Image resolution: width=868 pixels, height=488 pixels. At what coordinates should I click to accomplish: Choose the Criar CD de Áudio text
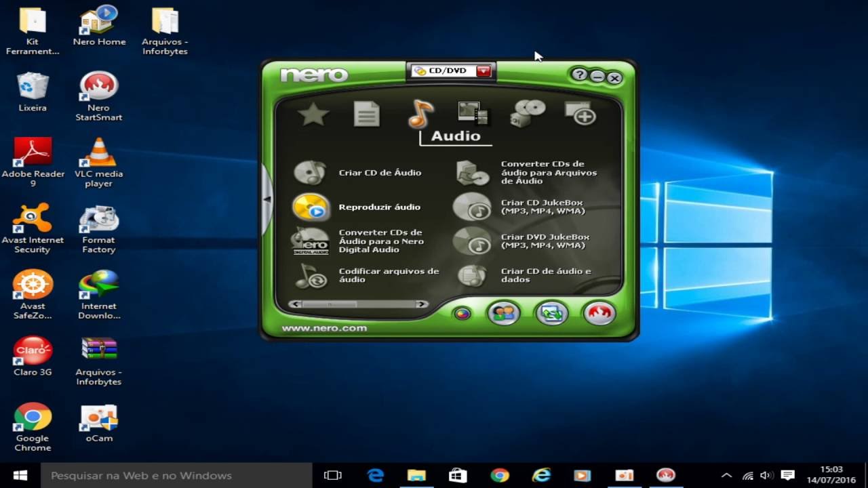point(380,173)
